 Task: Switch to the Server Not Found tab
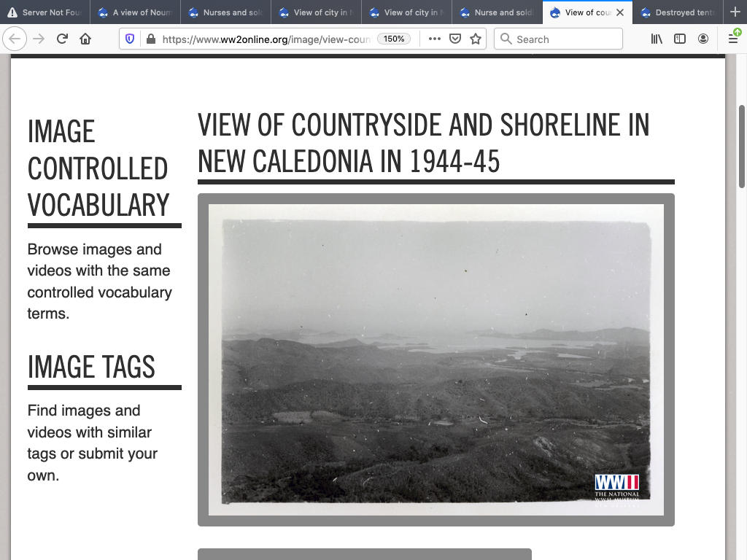[x=45, y=12]
